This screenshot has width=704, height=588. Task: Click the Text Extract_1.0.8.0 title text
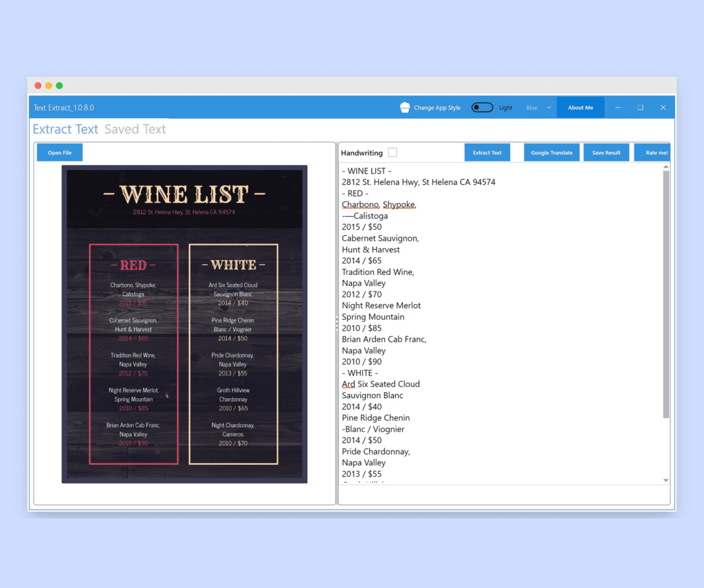click(64, 107)
